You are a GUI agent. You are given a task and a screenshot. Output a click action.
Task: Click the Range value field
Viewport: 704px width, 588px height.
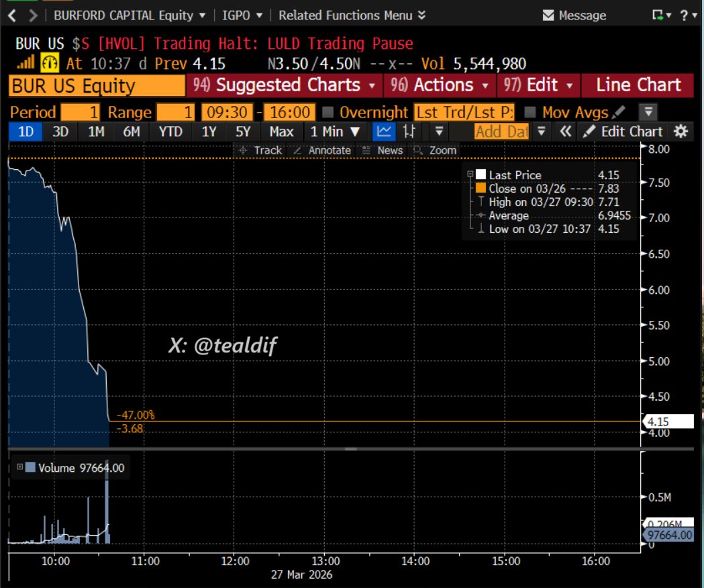click(176, 112)
